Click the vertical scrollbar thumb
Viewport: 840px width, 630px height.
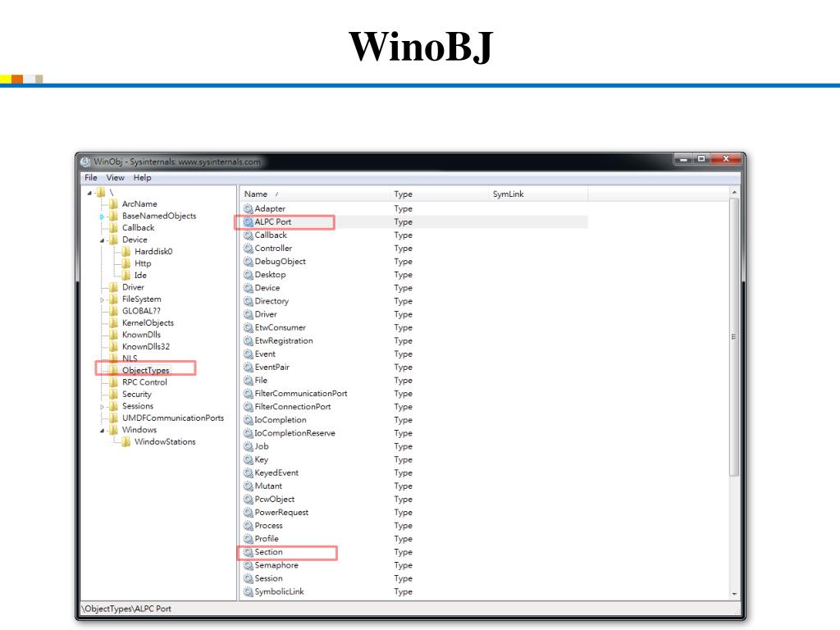click(734, 337)
